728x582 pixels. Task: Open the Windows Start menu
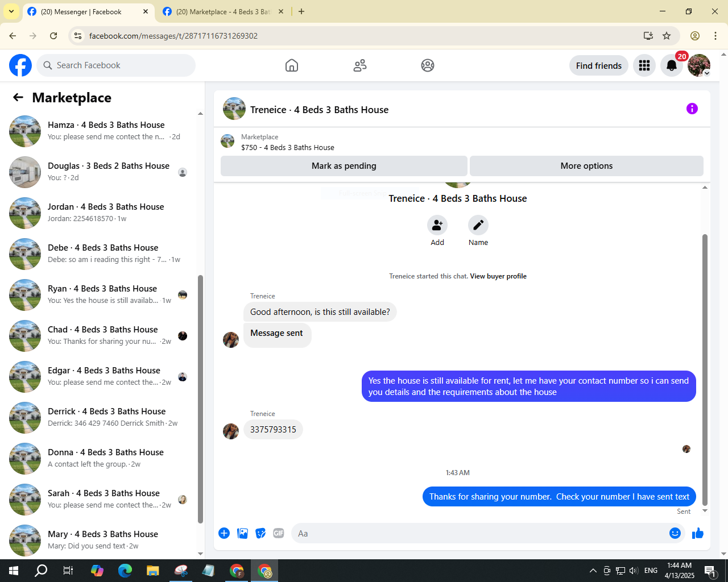pos(14,571)
